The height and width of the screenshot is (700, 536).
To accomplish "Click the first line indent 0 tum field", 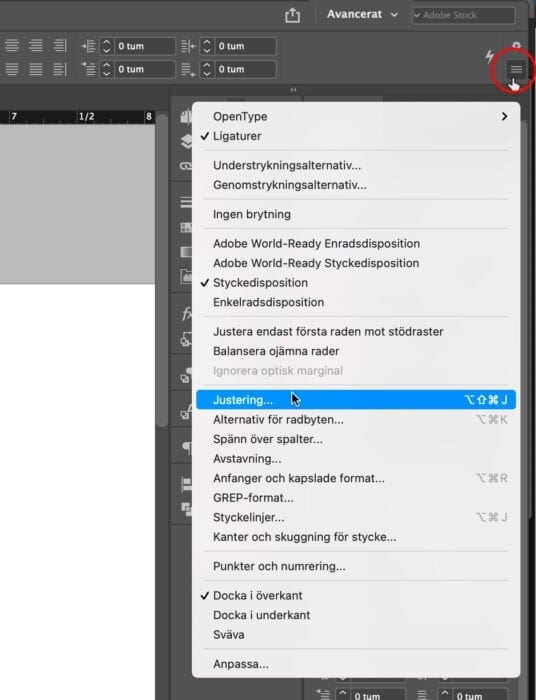I will pyautogui.click(x=145, y=69).
